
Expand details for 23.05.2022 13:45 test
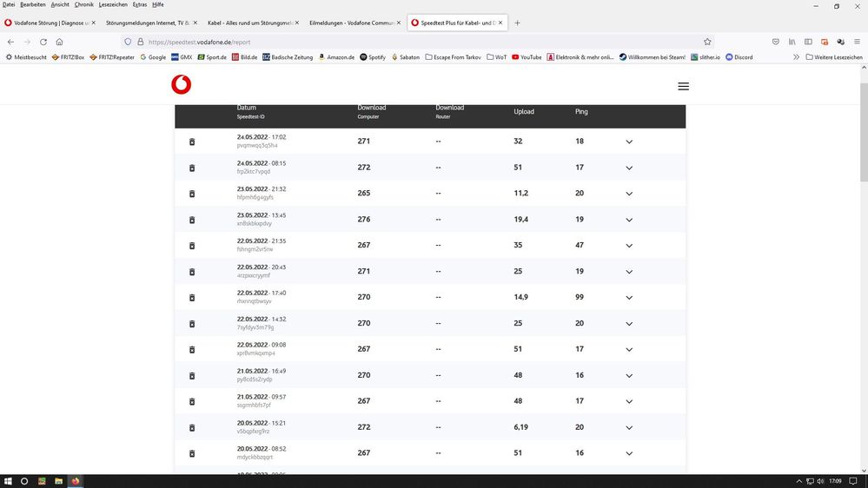629,220
